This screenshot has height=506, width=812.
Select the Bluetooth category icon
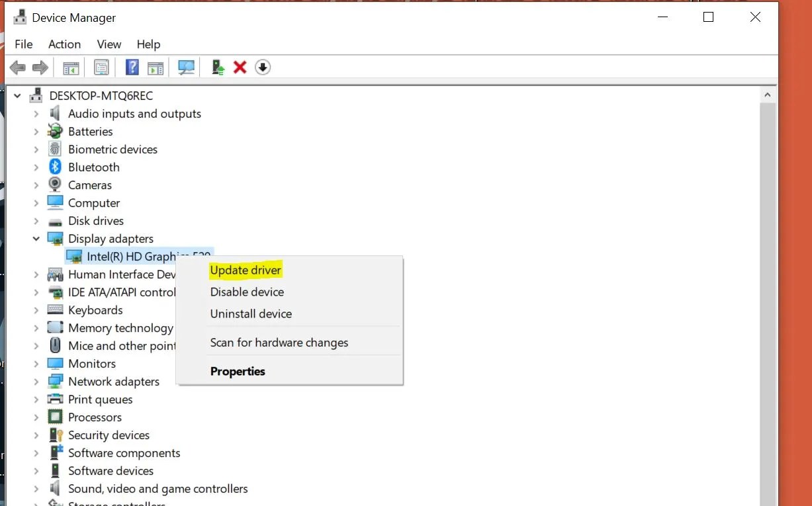pyautogui.click(x=56, y=167)
